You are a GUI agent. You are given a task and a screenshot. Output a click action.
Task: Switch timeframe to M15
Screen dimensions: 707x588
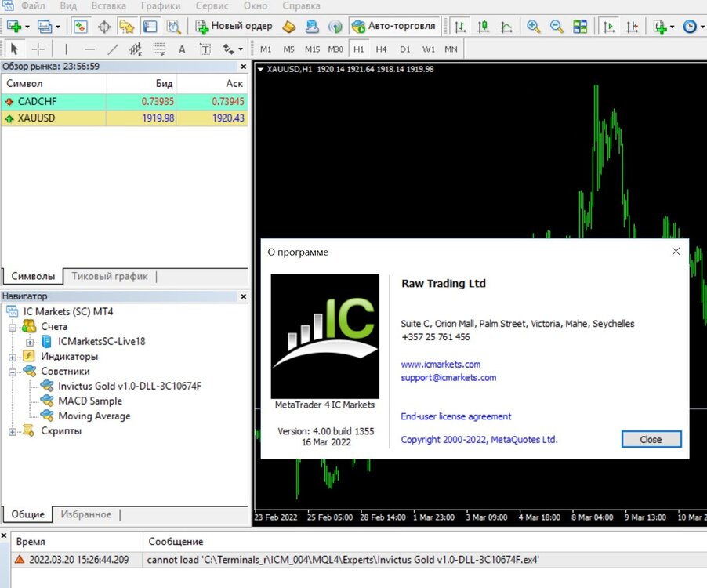312,49
